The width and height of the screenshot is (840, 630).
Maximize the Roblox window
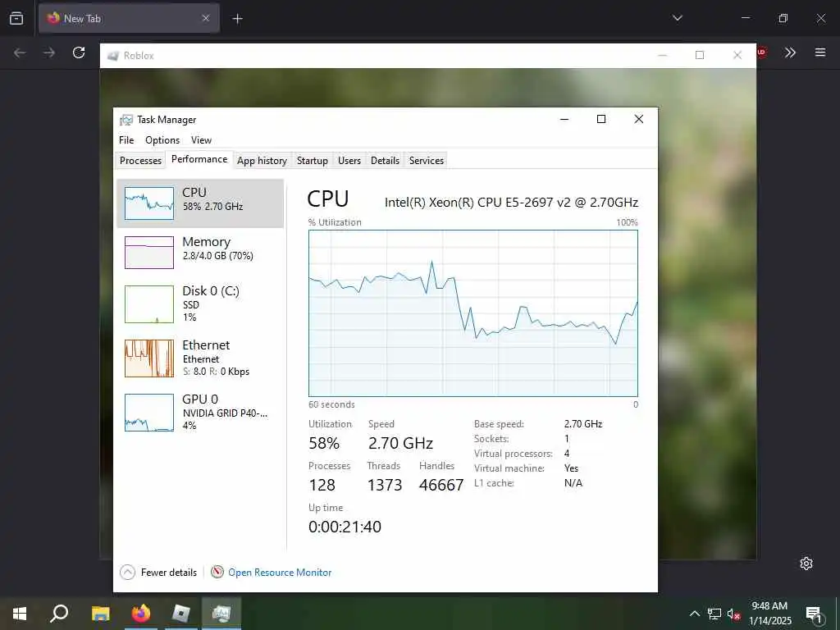coord(700,55)
